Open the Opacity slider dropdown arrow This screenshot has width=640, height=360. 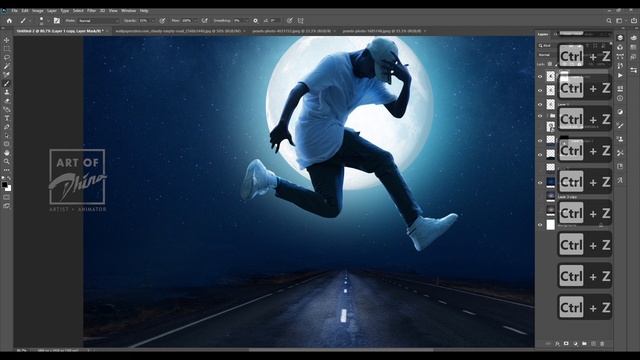(153, 20)
